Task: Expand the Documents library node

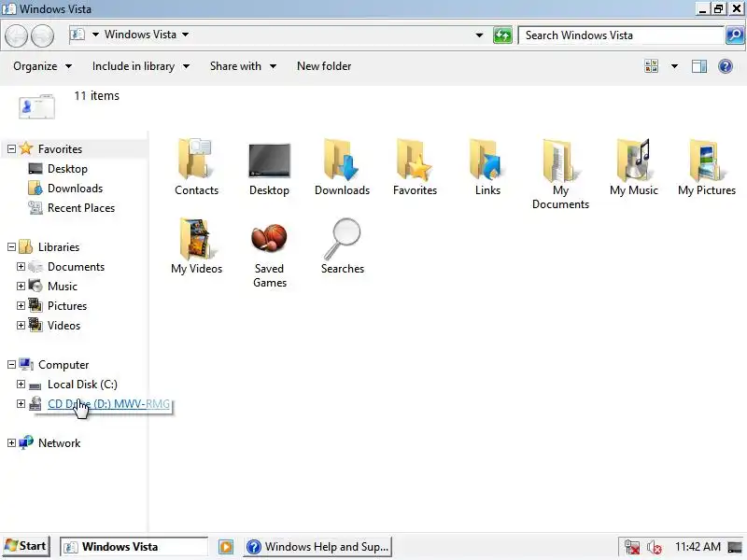Action: click(21, 266)
